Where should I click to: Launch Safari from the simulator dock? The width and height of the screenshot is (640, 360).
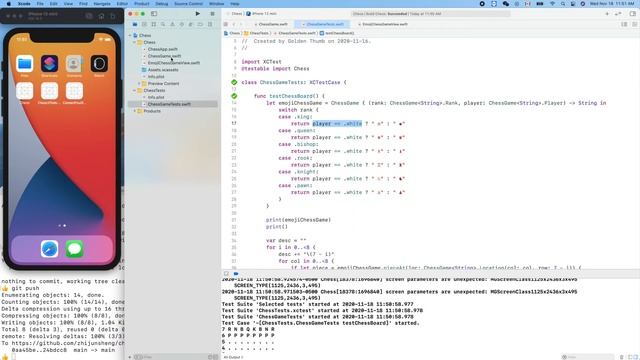pos(49,249)
